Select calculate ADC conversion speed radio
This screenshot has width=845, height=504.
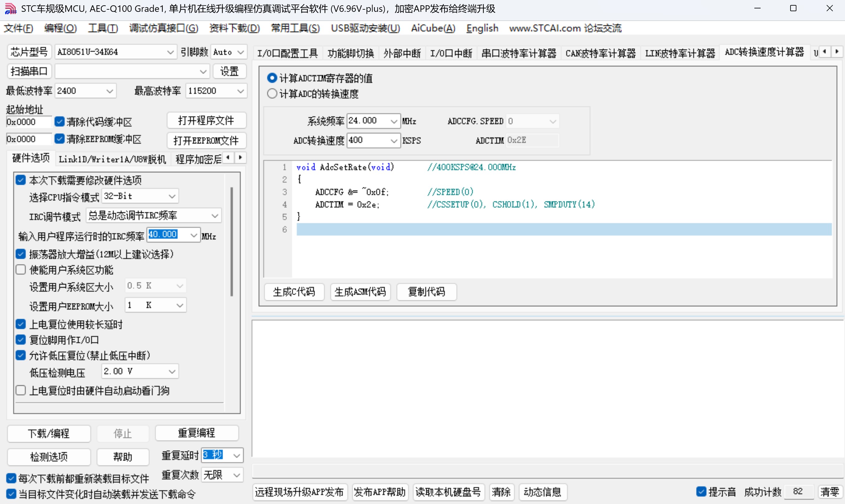pyautogui.click(x=272, y=93)
